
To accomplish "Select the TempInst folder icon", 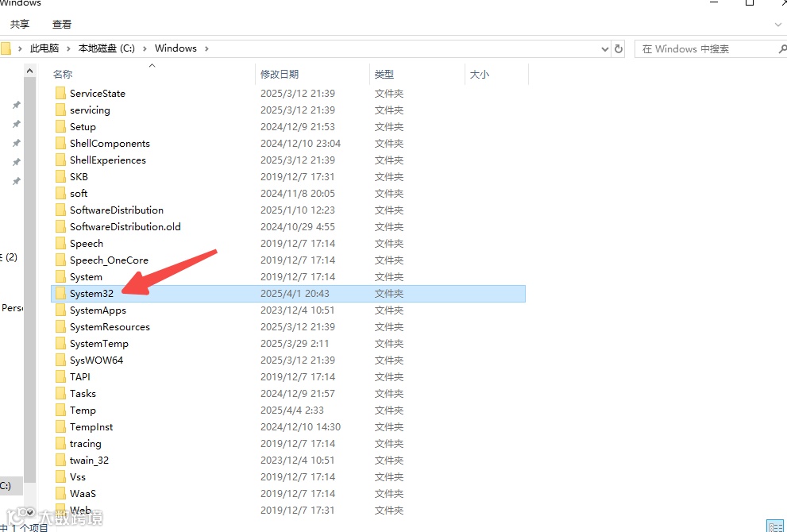I will [60, 426].
